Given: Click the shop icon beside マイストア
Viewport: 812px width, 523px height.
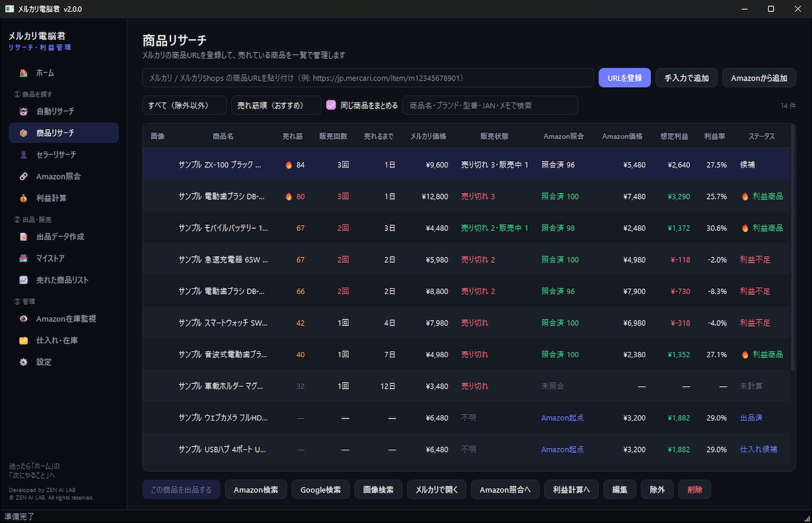Looking at the screenshot, I should (24, 258).
